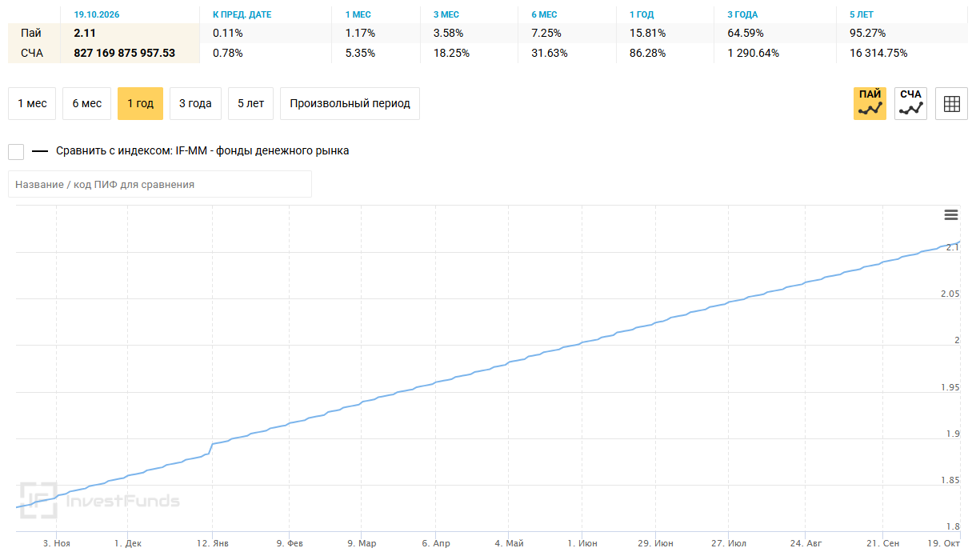This screenshot has width=972, height=560.
Task: Click the 15.81% one-year return cell
Action: (647, 34)
